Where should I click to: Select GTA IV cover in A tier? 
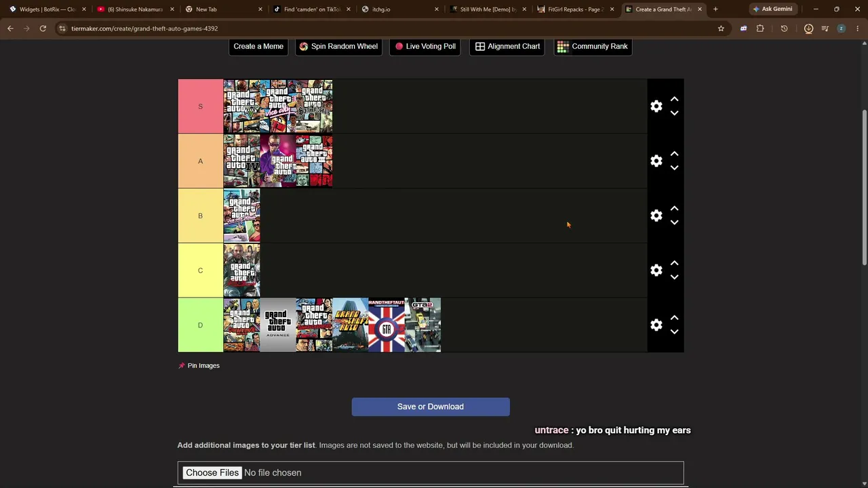(x=241, y=161)
